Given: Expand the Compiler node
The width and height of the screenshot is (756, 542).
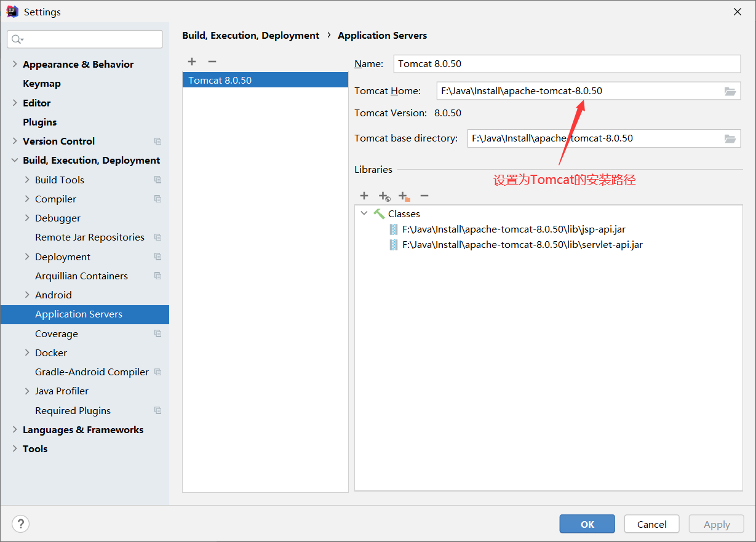Looking at the screenshot, I should click(27, 199).
